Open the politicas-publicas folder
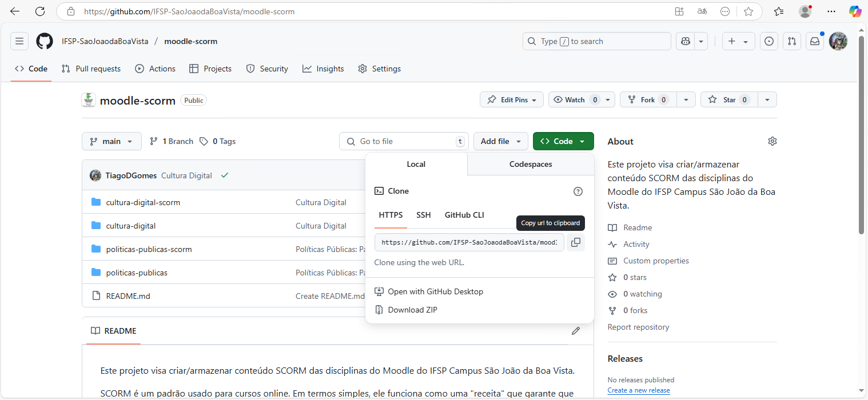 click(x=137, y=273)
